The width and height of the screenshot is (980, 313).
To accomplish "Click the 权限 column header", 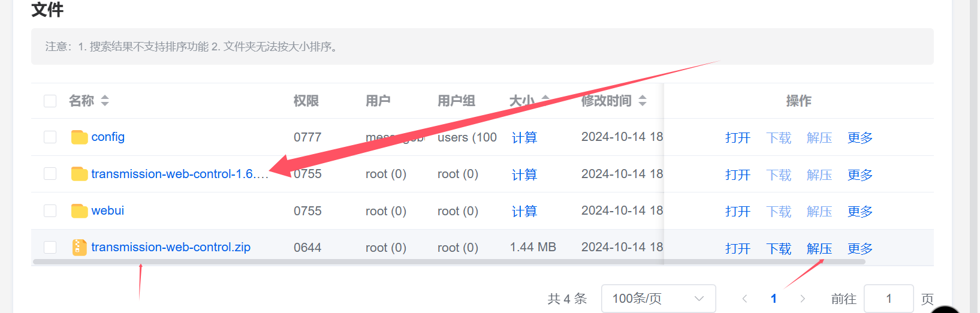I will click(306, 101).
